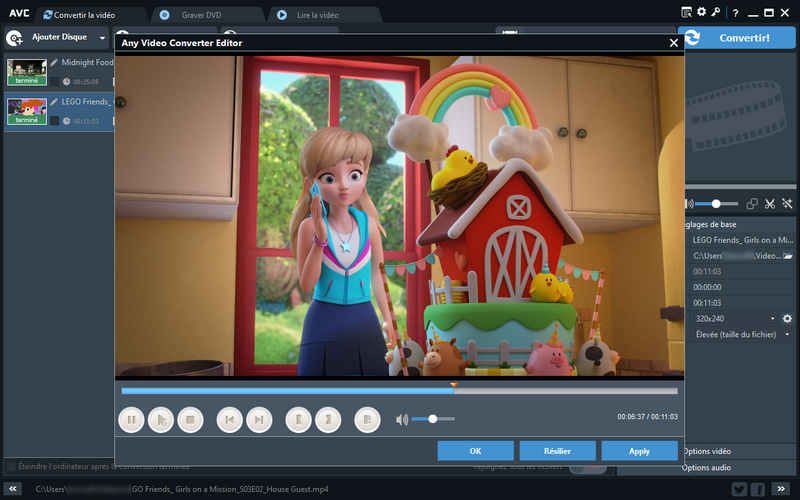Open the effects magic wand icon
The height and width of the screenshot is (500, 800).
[787, 204]
